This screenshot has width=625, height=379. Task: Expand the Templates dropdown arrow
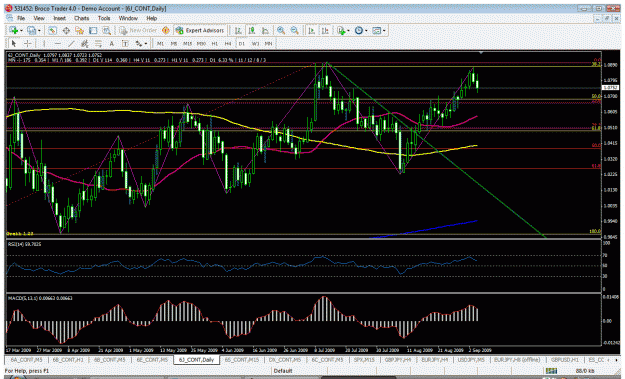coord(384,31)
